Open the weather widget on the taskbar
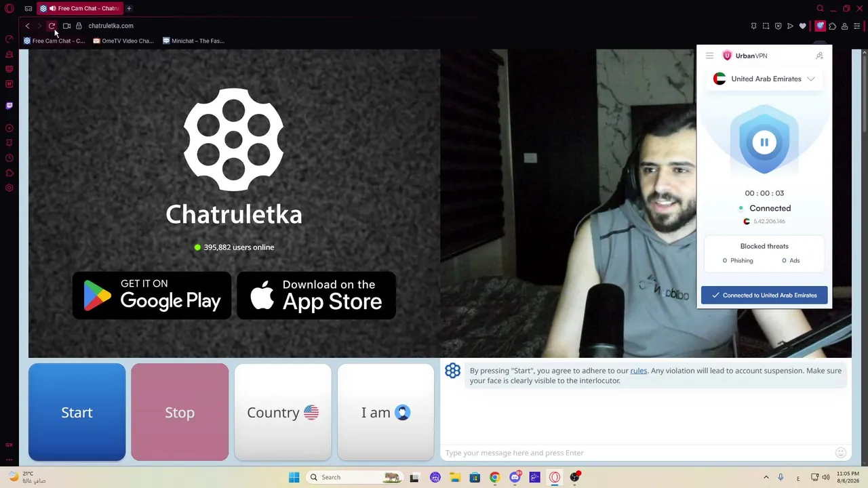The height and width of the screenshot is (488, 868). tap(27, 477)
